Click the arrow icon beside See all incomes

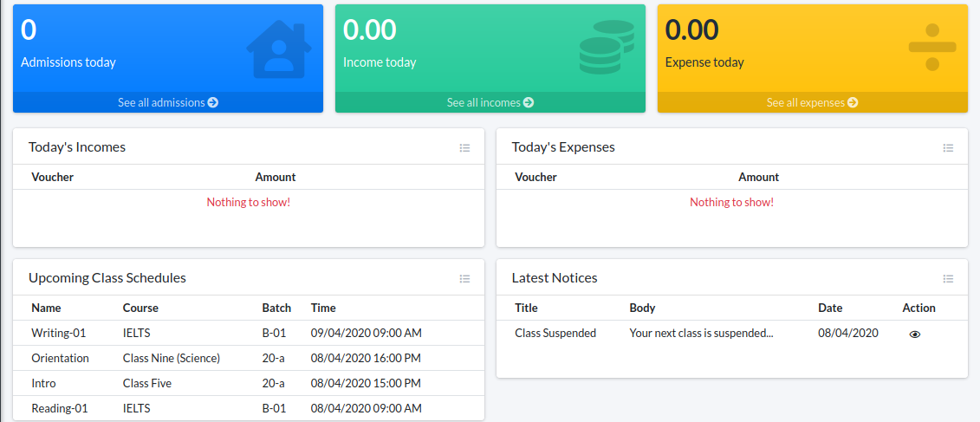coord(529,102)
